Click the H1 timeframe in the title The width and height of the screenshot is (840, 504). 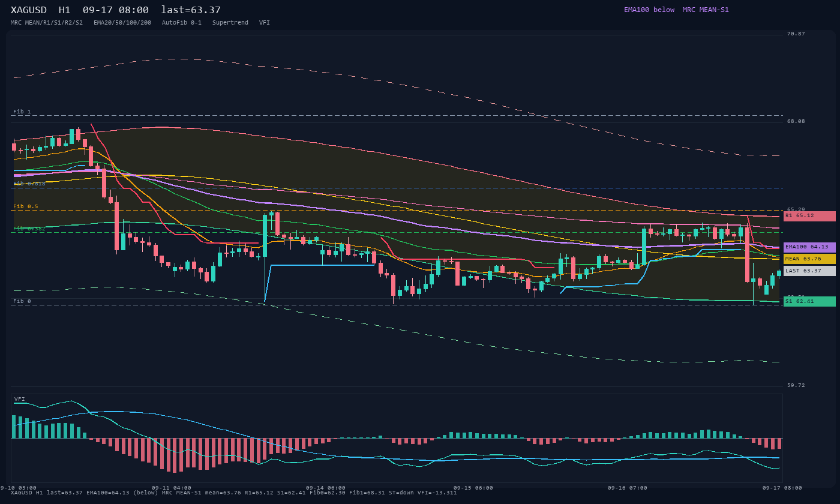point(64,10)
